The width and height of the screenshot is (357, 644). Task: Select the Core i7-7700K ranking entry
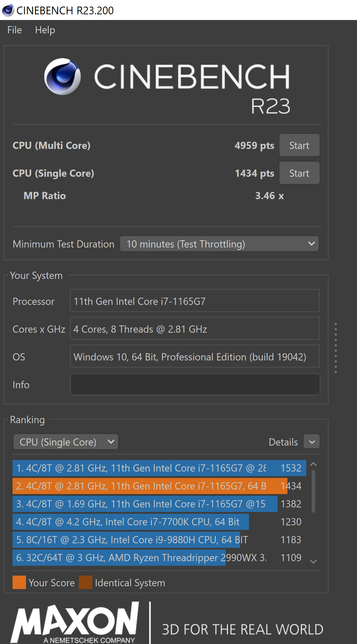point(159,522)
